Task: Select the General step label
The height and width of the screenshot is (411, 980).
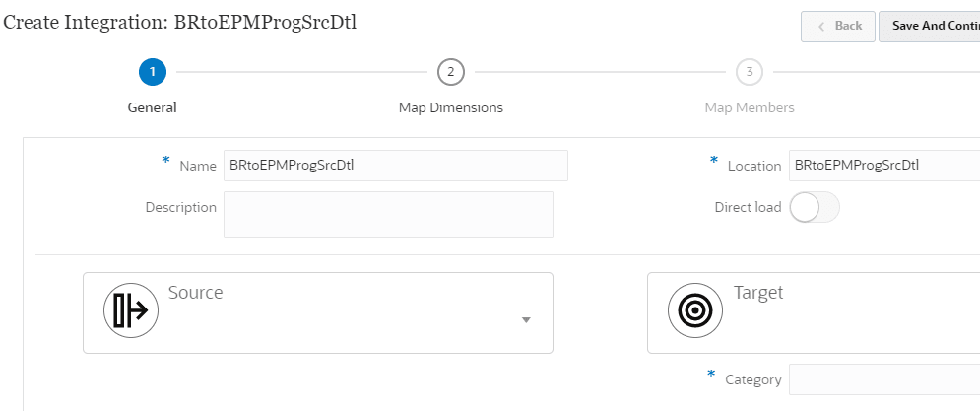Action: pyautogui.click(x=153, y=107)
